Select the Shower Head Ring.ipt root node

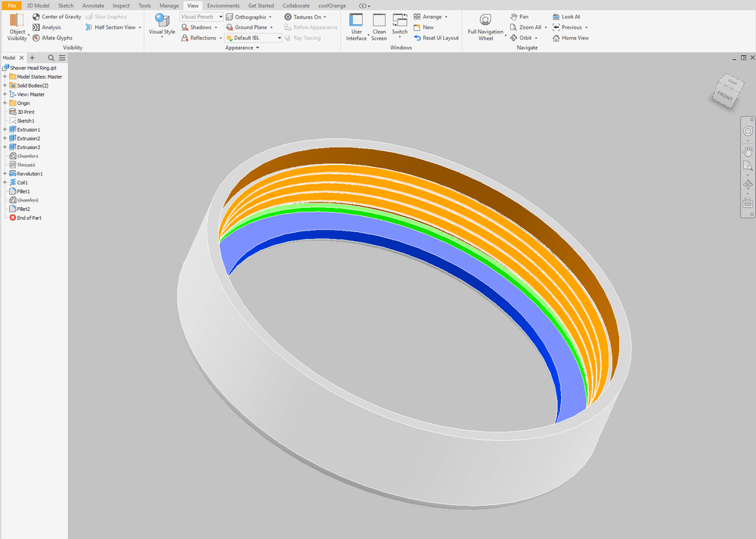coord(29,68)
